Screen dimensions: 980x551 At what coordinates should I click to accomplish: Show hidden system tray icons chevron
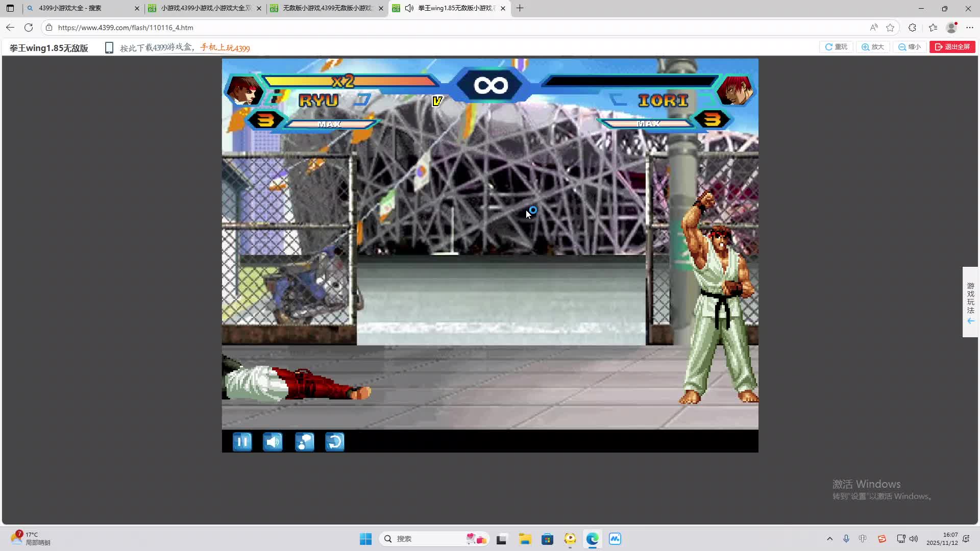tap(829, 539)
